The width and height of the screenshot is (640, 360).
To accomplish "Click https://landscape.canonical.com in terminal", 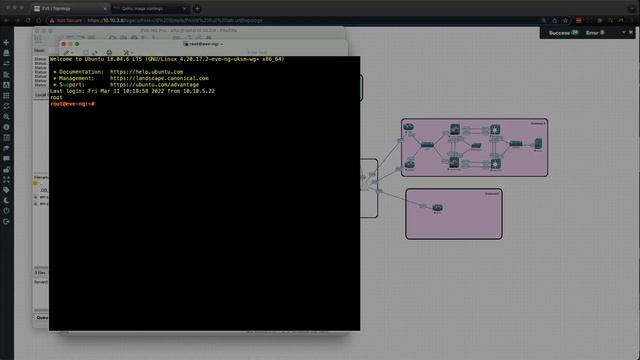I will 159,78.
